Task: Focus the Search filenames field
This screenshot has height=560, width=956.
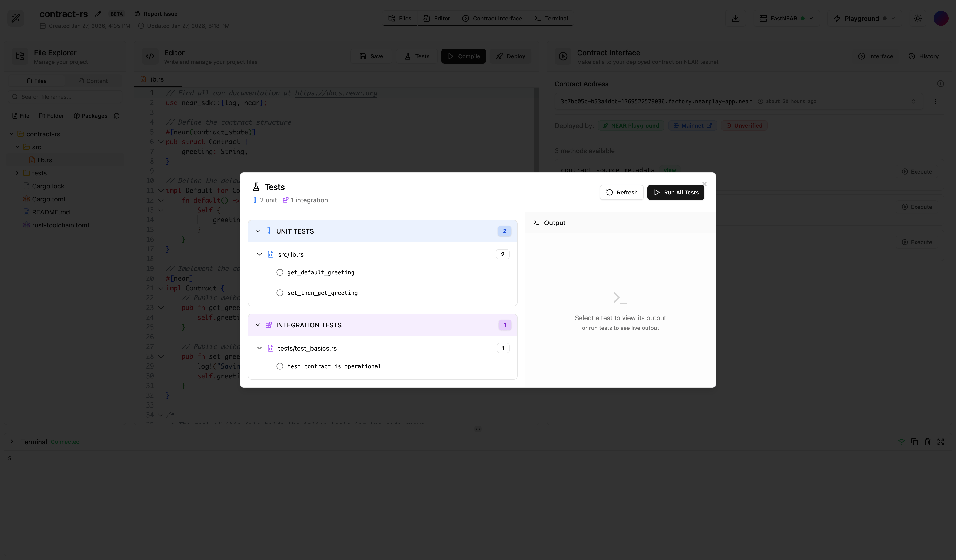Action: point(65,97)
